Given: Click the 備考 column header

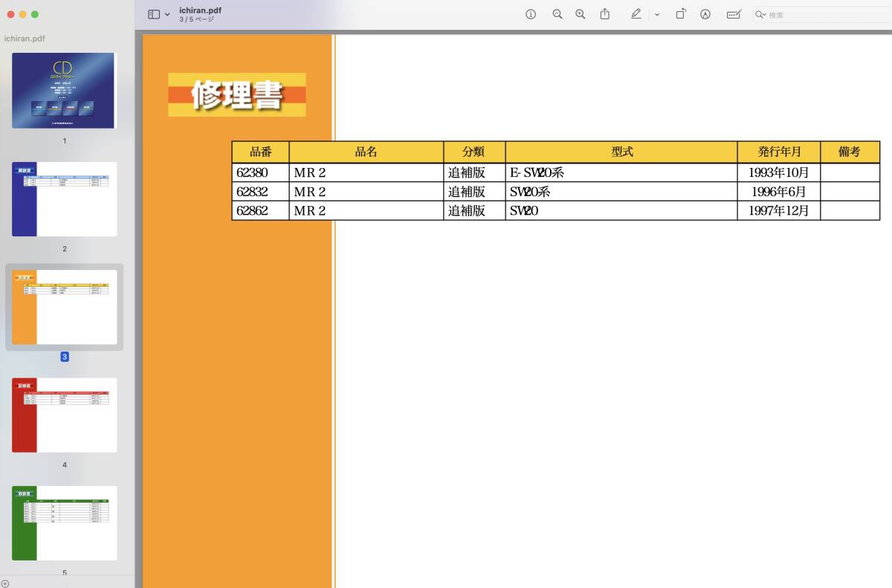Looking at the screenshot, I should click(x=850, y=152).
